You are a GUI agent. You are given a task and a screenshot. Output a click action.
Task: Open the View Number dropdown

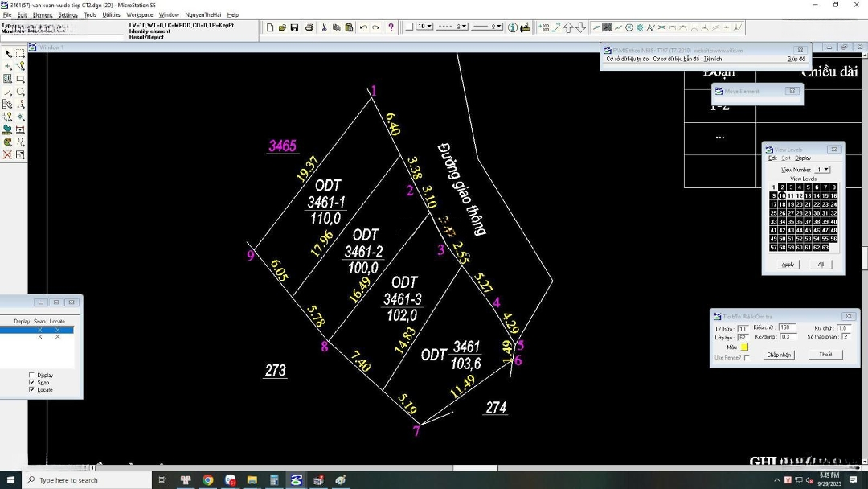click(822, 170)
